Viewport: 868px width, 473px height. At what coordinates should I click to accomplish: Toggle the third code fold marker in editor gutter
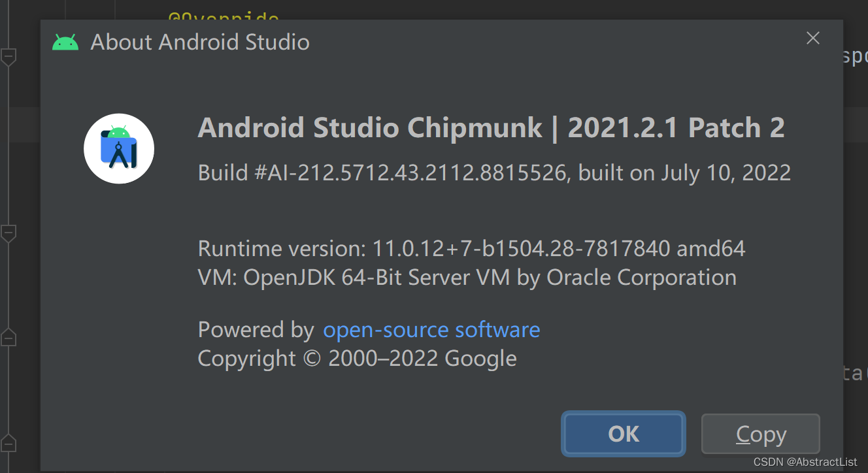(x=8, y=338)
